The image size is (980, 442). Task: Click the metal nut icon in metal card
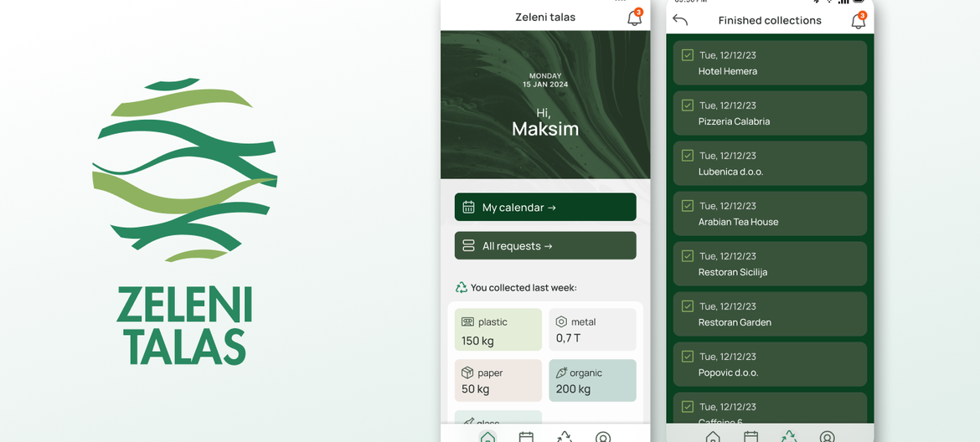561,322
